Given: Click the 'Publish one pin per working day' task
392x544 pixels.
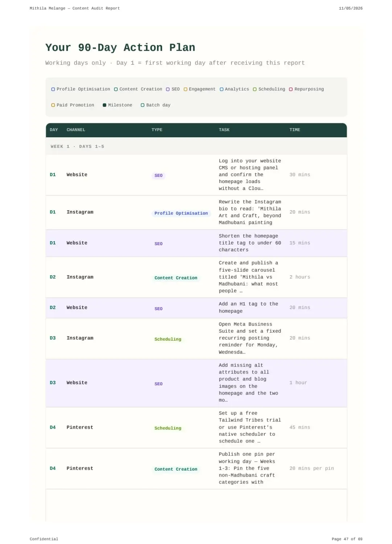Looking at the screenshot, I should (247, 469).
